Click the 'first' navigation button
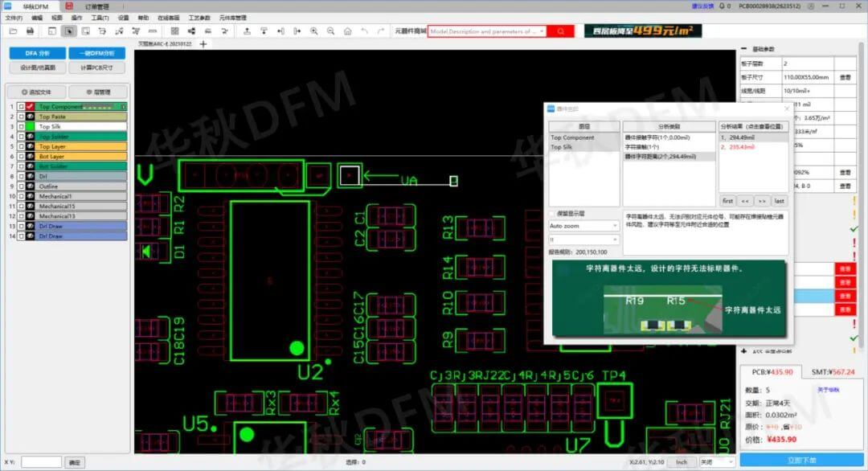868x471 pixels. click(727, 201)
